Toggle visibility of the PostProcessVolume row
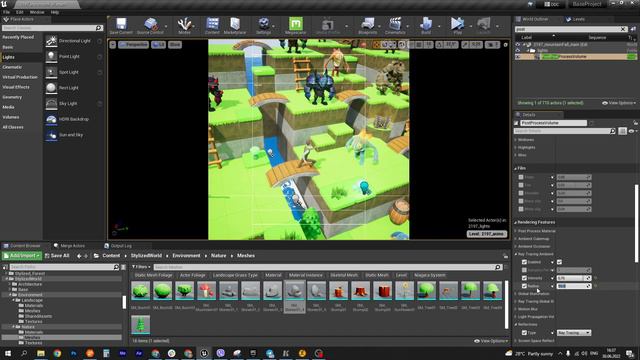640x360 pixels. (518, 57)
